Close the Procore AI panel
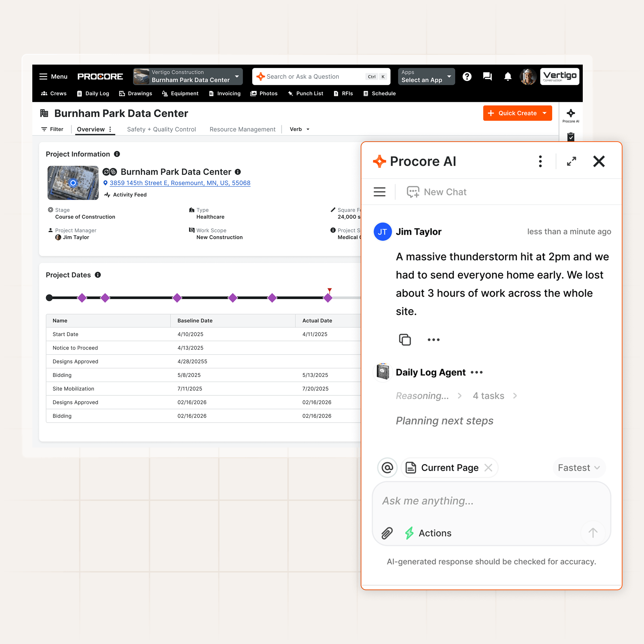 coord(599,162)
